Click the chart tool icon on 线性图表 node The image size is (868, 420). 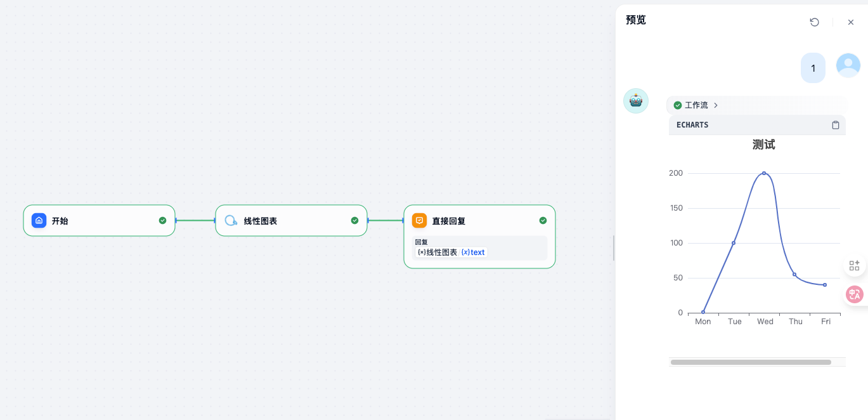(231, 221)
